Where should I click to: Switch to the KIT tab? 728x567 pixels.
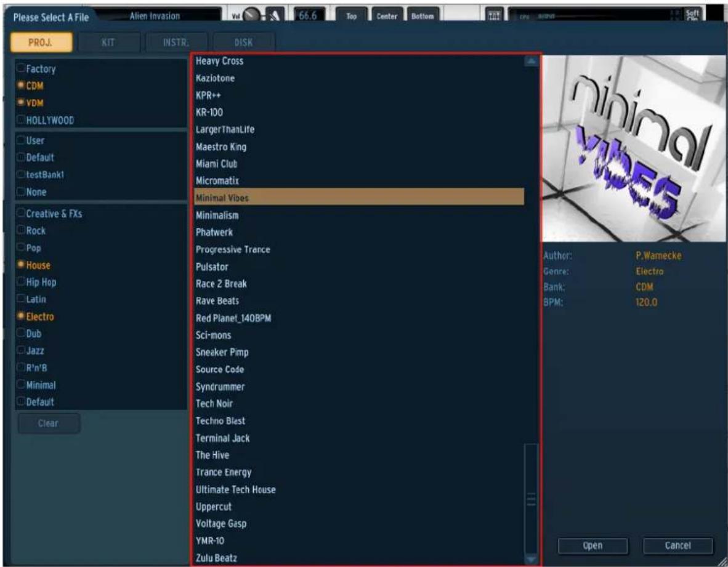[108, 42]
